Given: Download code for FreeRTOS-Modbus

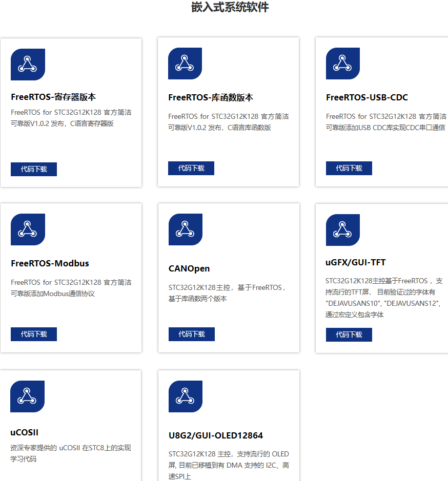Looking at the screenshot, I should 34,334.
